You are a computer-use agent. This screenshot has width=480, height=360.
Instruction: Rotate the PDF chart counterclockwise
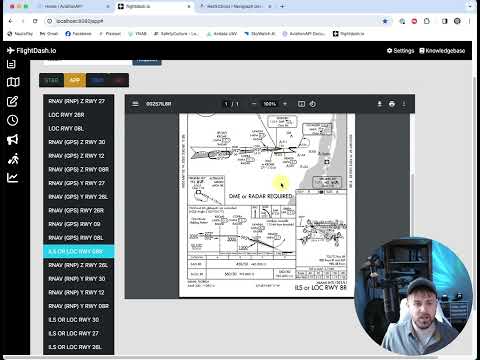pos(313,104)
